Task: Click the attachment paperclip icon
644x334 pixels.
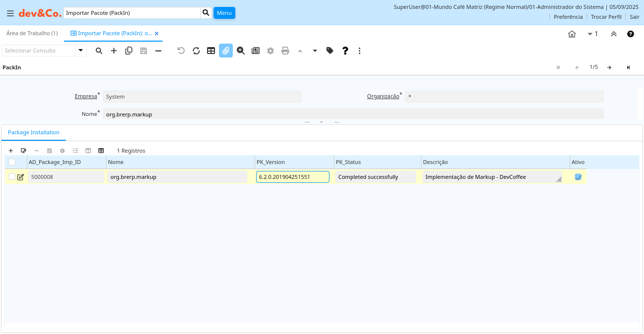Action: 226,51
